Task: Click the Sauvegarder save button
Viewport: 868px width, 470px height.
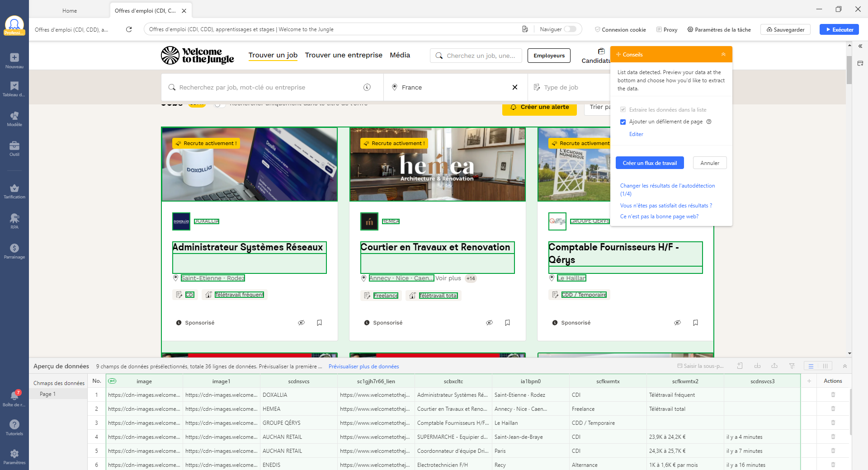Action: tap(785, 29)
